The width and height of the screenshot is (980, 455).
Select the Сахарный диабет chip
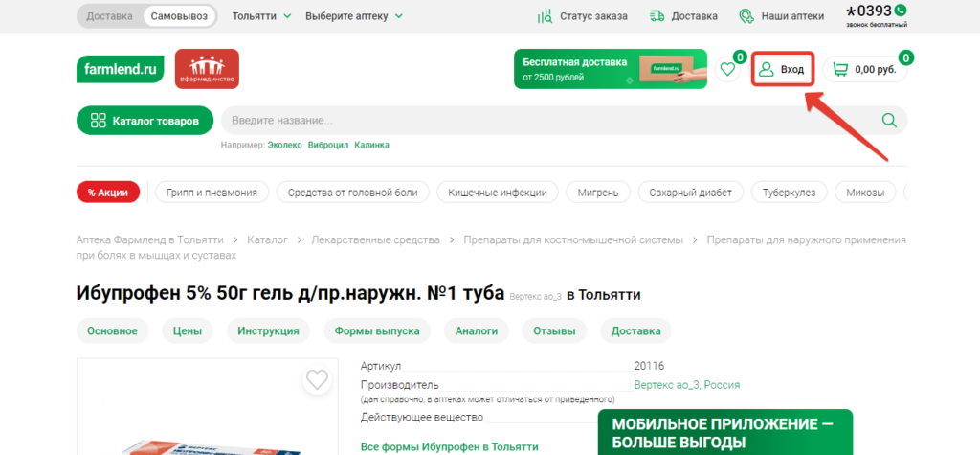(691, 193)
